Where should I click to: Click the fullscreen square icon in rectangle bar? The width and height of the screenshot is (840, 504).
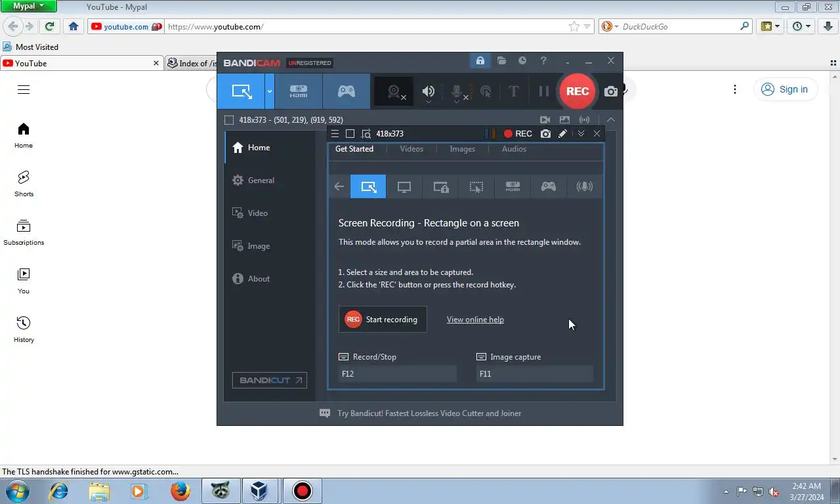tap(350, 134)
